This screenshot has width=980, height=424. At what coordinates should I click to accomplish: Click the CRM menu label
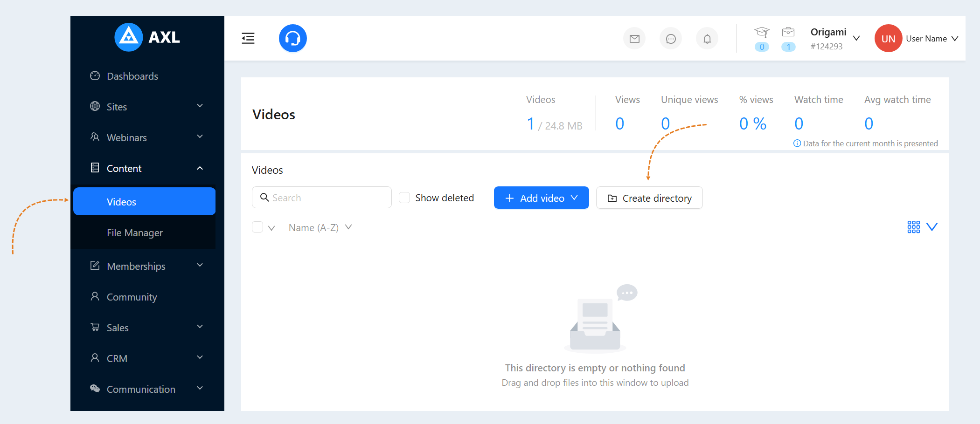coord(117,358)
